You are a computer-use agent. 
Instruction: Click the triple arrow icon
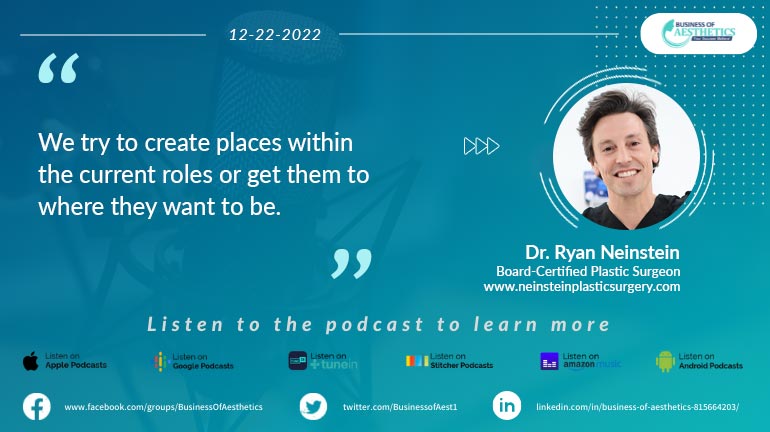pos(481,147)
